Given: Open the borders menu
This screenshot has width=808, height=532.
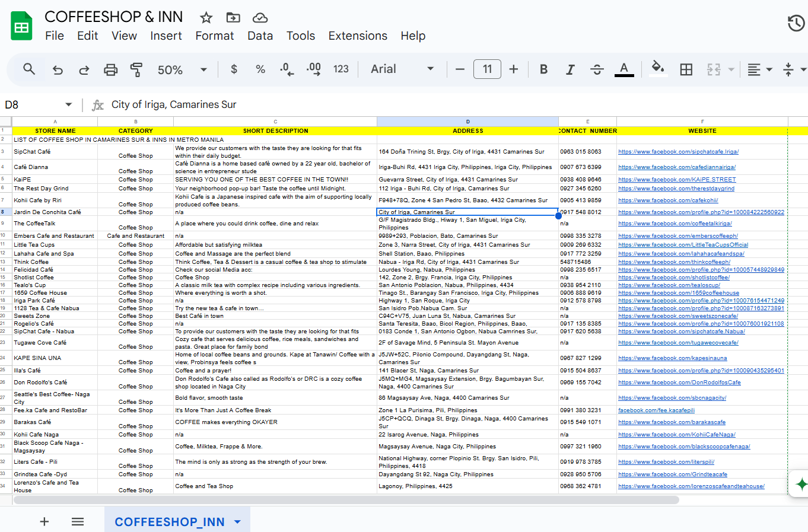Looking at the screenshot, I should click(686, 69).
